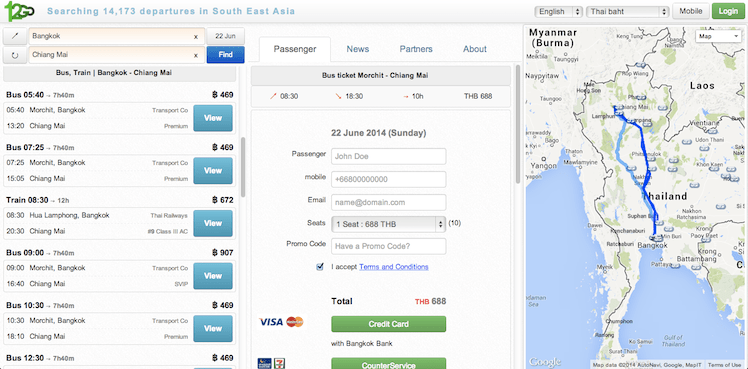
Task: Switch to the Passenger tab
Action: (295, 49)
